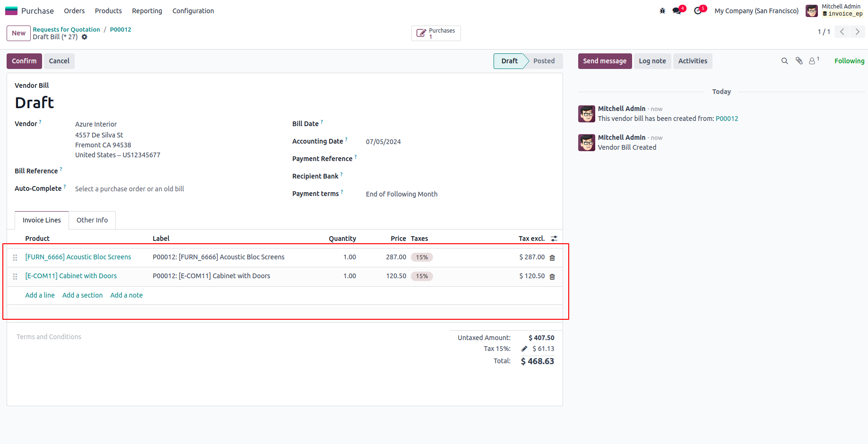Switch to the Other Info tab
This screenshot has width=868, height=444.
(92, 220)
